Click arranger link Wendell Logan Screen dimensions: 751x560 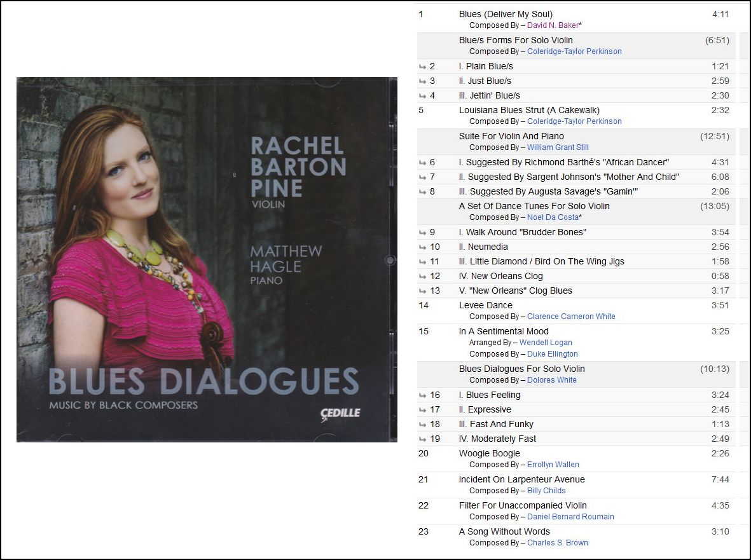coord(546,343)
